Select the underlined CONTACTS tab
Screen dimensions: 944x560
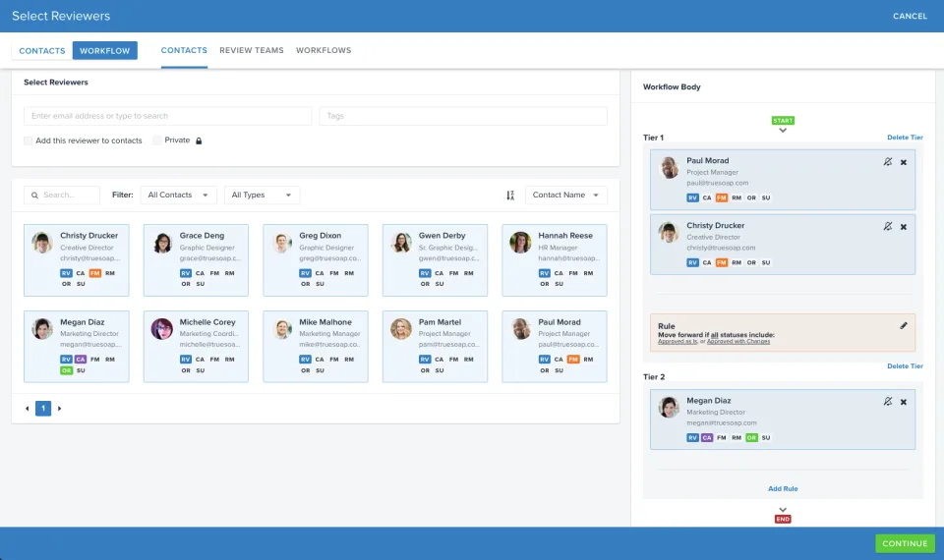[184, 50]
